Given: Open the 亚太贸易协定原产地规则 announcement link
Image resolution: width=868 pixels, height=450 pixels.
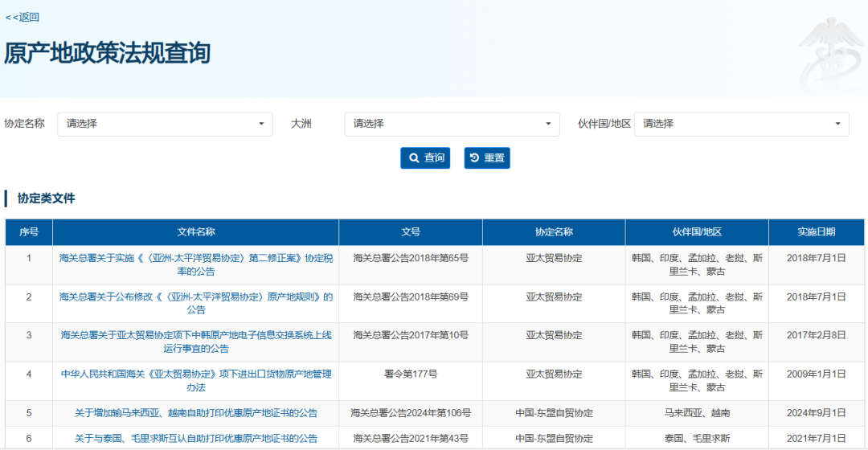Looking at the screenshot, I should tap(196, 303).
